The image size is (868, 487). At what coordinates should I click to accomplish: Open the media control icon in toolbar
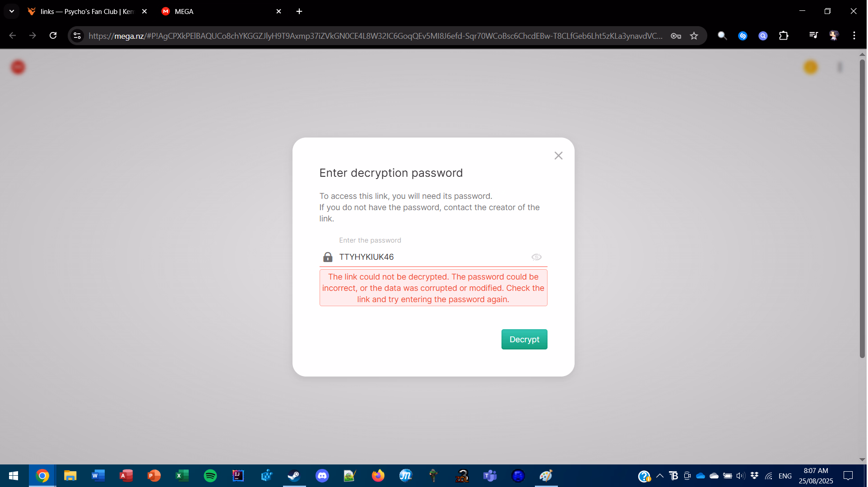point(813,36)
